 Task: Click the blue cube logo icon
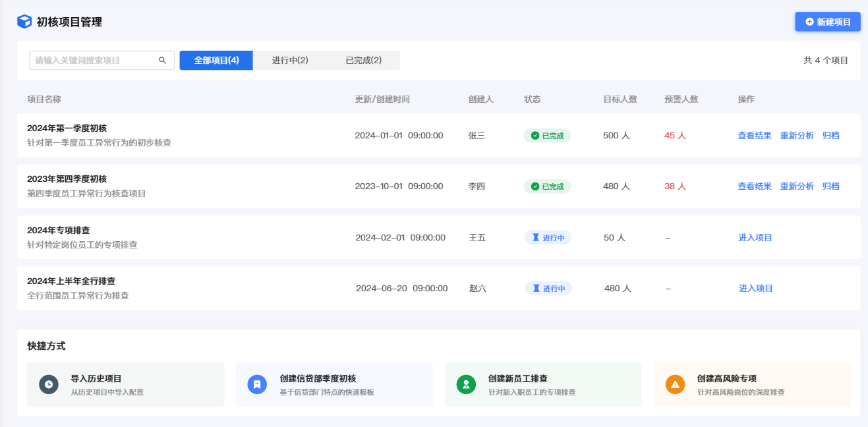tap(24, 22)
